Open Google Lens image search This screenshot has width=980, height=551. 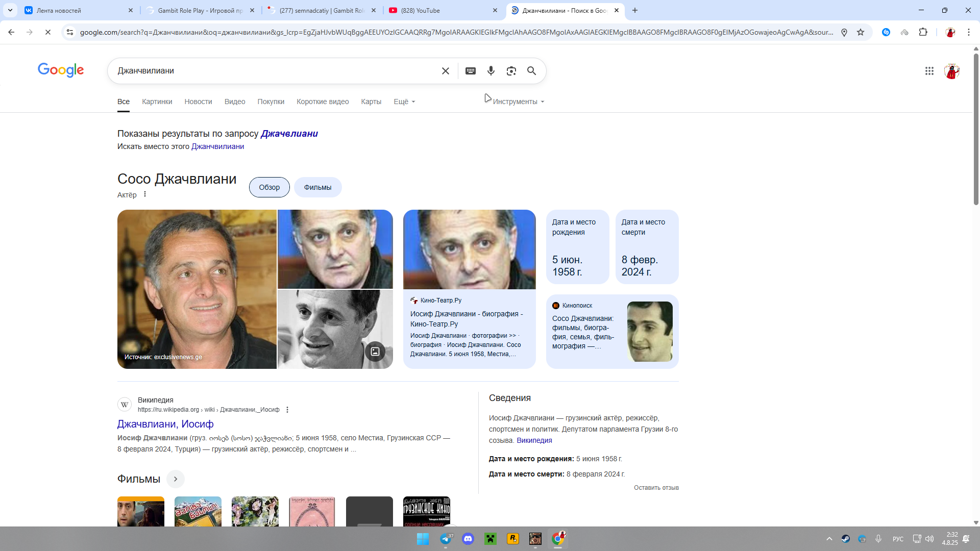click(511, 71)
